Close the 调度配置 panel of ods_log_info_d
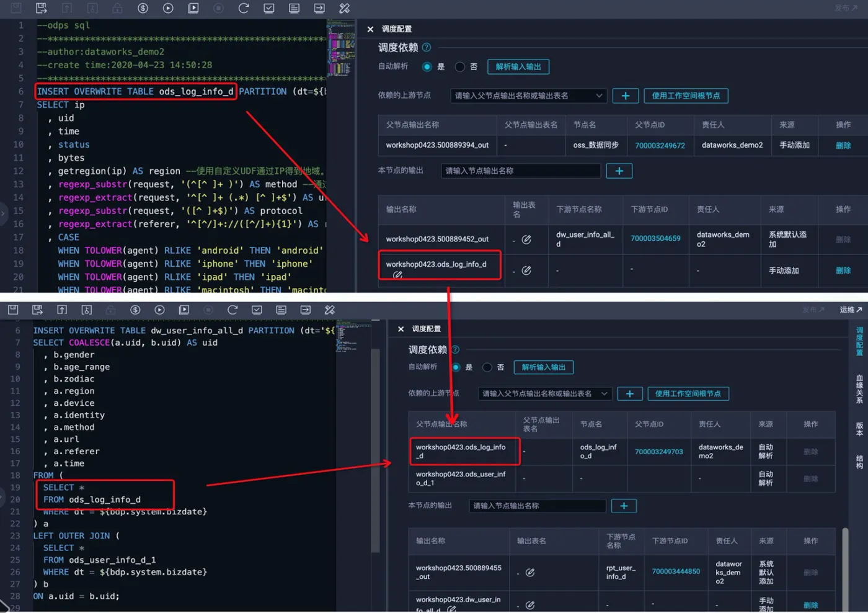 (370, 29)
